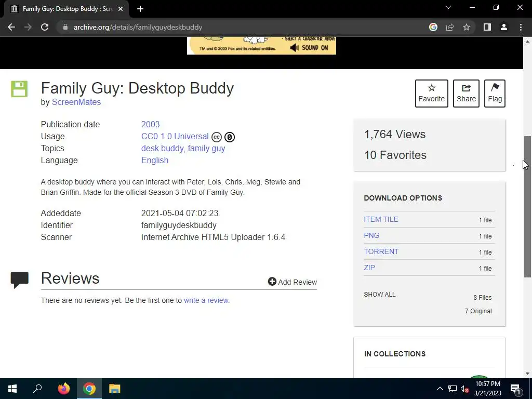
Task: Click the 1,764 Views text
Action: pyautogui.click(x=395, y=135)
